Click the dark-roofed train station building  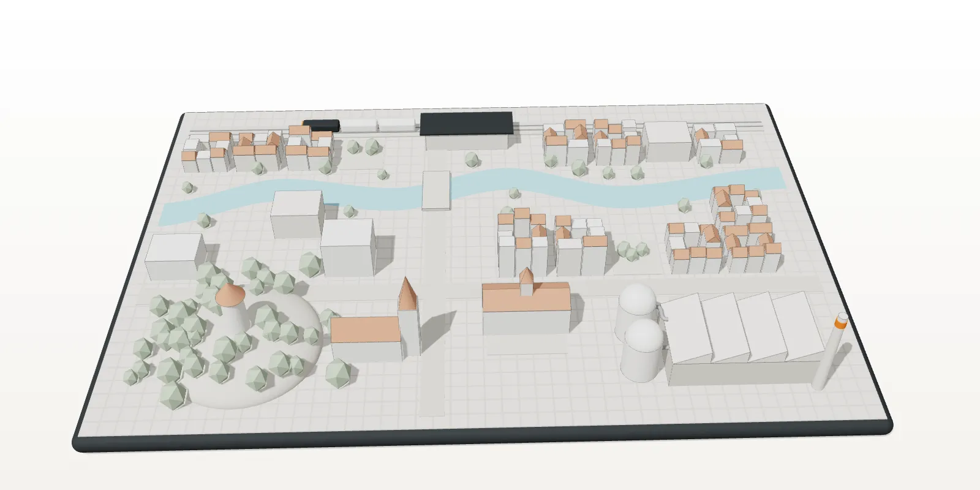467,130
